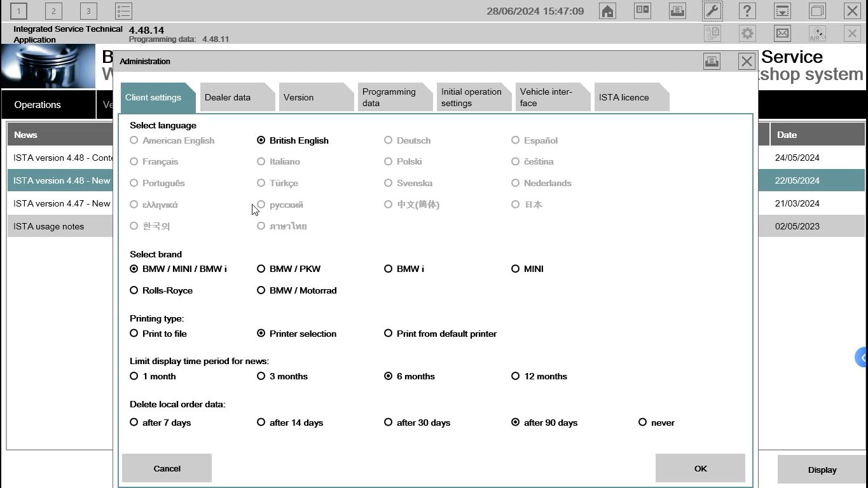Open the Programming data tab

[x=394, y=97]
